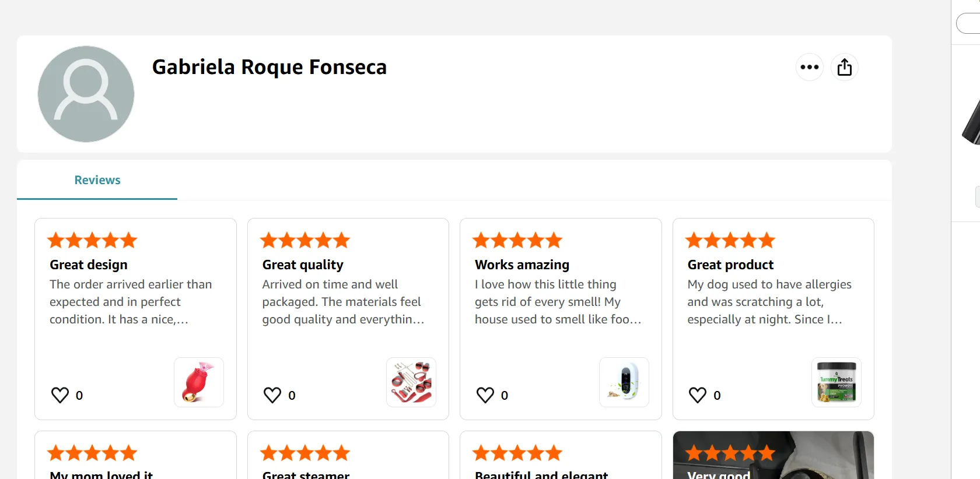Click the default profile avatar picture
Viewport: 980px width, 479px height.
click(86, 94)
